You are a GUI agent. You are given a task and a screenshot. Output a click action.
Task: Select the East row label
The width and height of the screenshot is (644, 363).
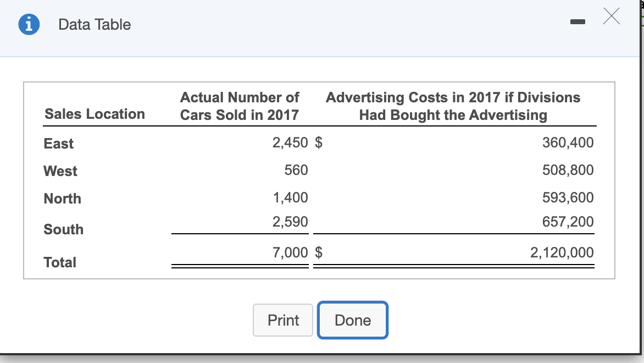tap(58, 144)
